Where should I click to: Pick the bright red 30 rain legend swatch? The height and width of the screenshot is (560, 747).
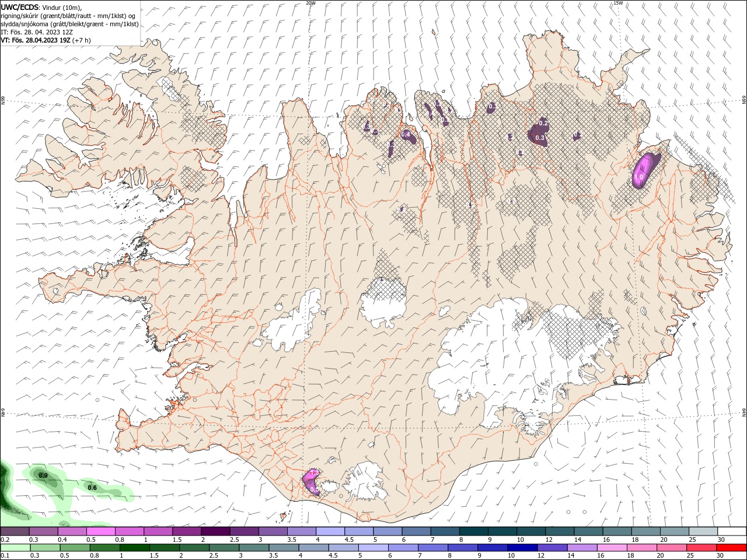click(731, 548)
